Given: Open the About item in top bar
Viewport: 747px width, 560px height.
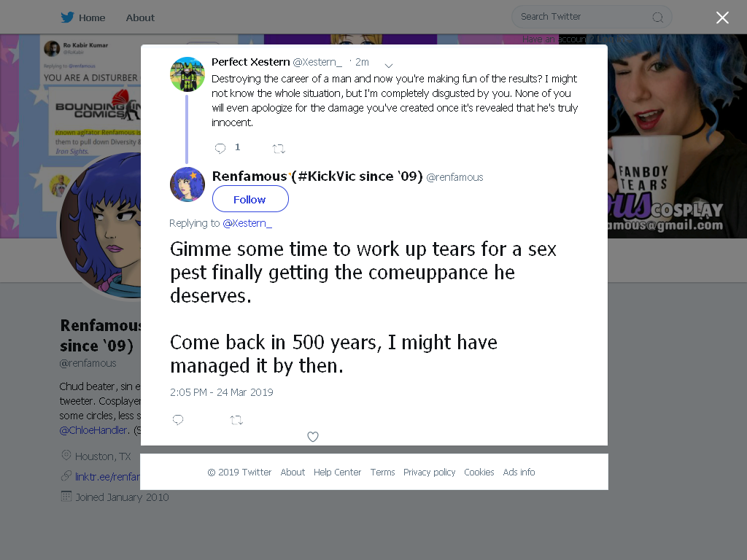Looking at the screenshot, I should (x=140, y=17).
